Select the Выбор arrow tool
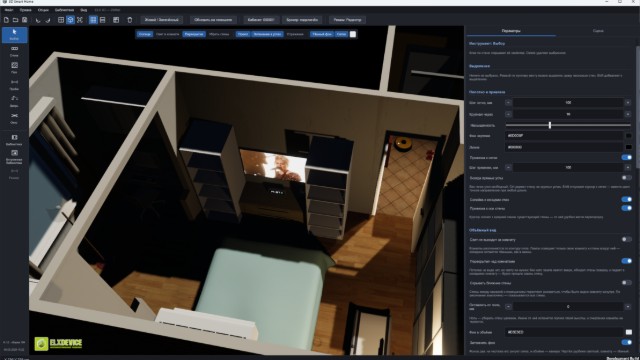This screenshot has height=360, width=640. tap(14, 35)
